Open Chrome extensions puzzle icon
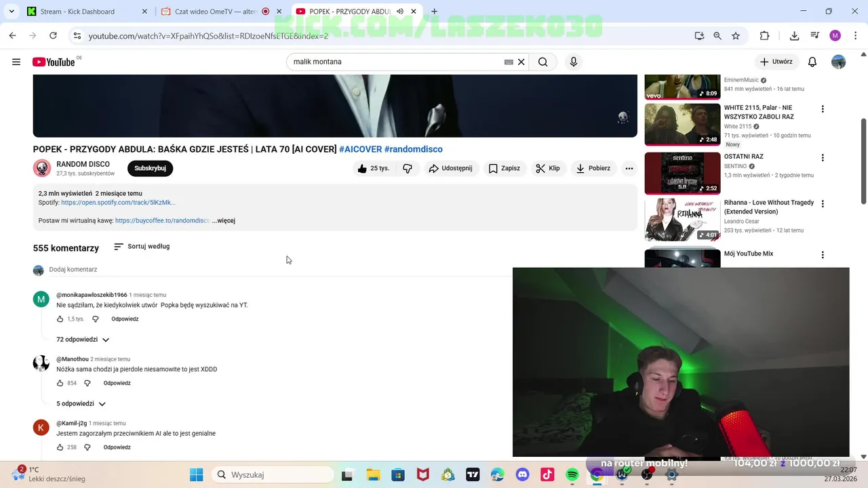This screenshot has width=868, height=488. 765,36
